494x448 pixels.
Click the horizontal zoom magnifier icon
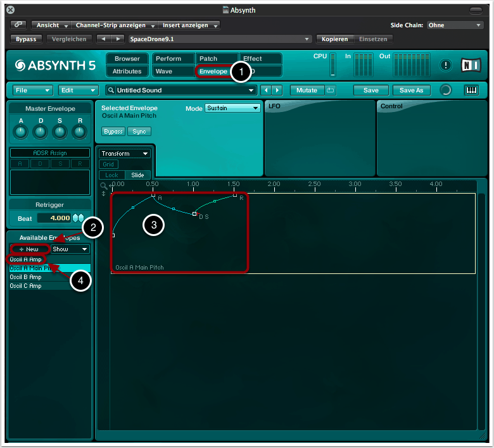pos(103,185)
